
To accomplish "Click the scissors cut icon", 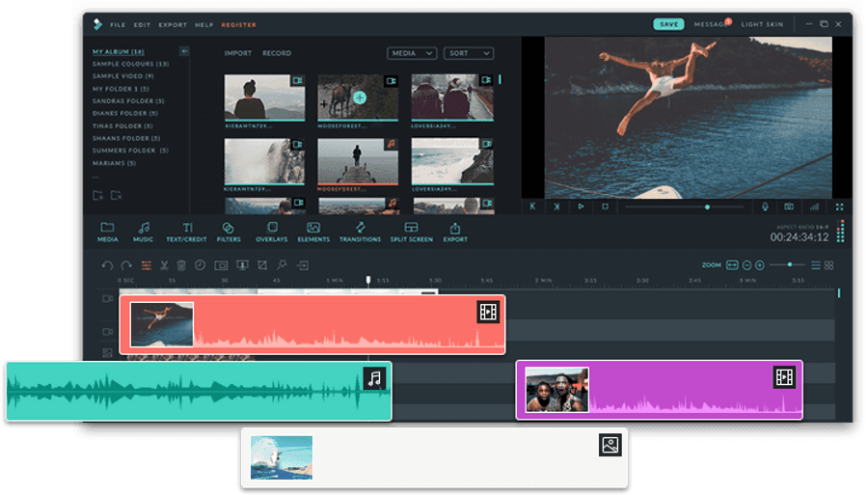I will pyautogui.click(x=164, y=265).
